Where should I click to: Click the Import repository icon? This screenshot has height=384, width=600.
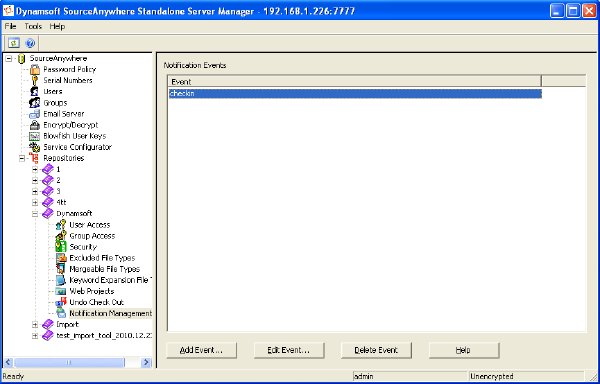[48, 324]
